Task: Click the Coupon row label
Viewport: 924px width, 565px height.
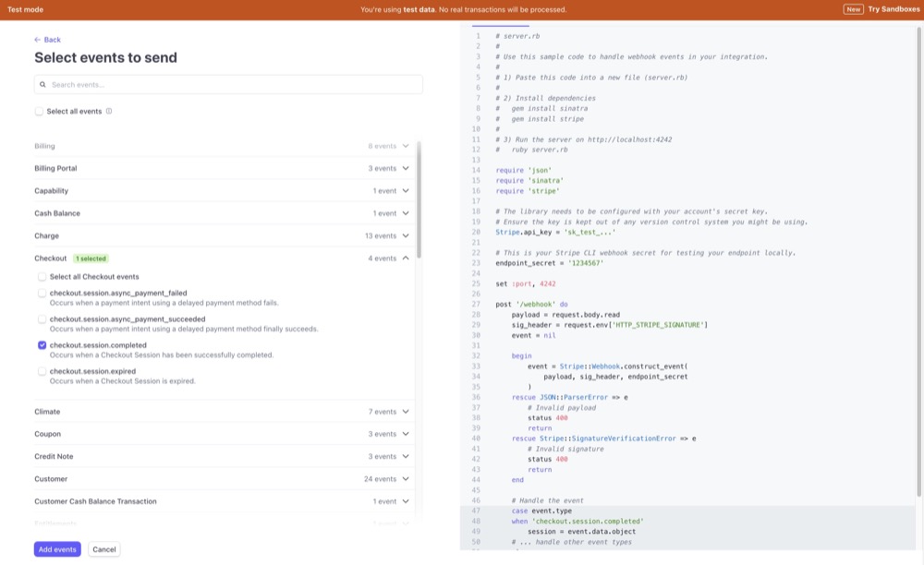Action: [x=48, y=434]
